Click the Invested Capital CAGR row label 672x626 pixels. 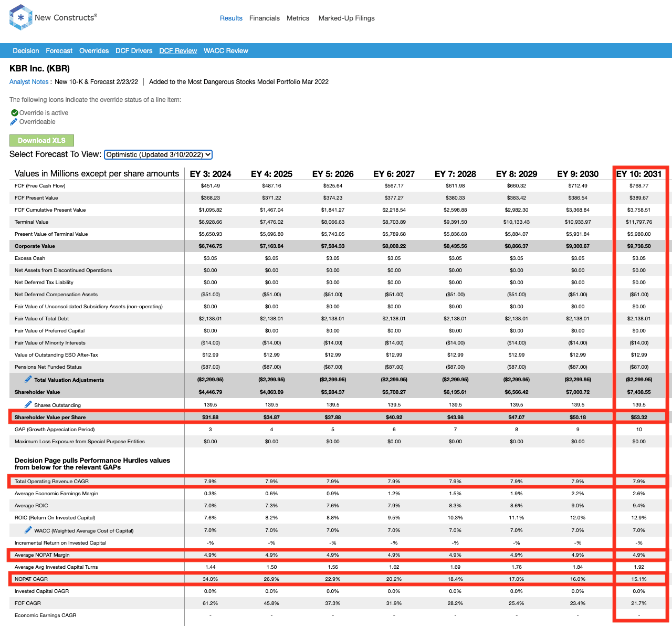[x=41, y=591]
